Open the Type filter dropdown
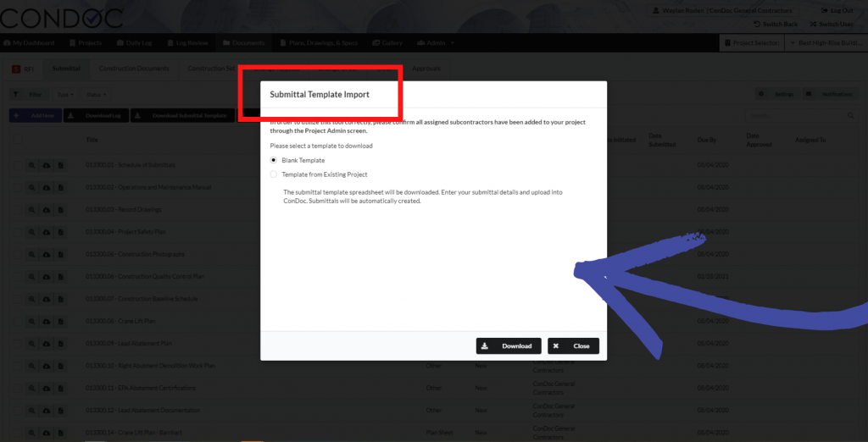868x442 pixels. pyautogui.click(x=65, y=95)
